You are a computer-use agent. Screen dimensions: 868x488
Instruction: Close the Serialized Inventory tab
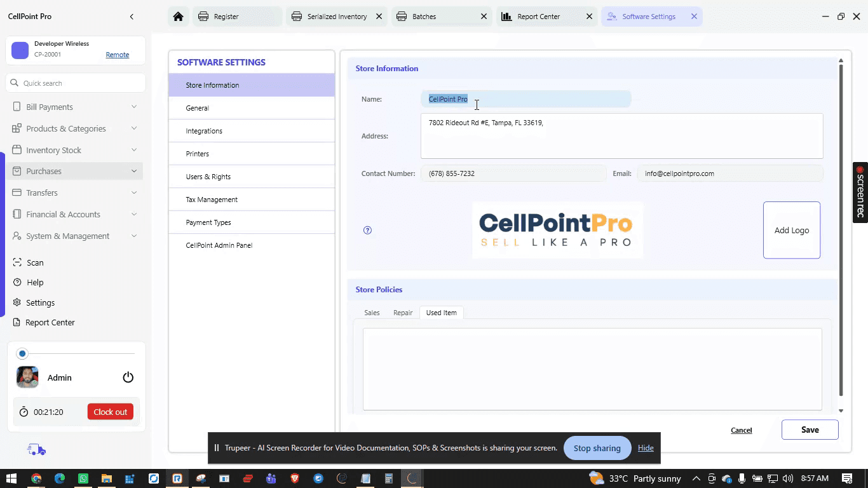coord(379,17)
